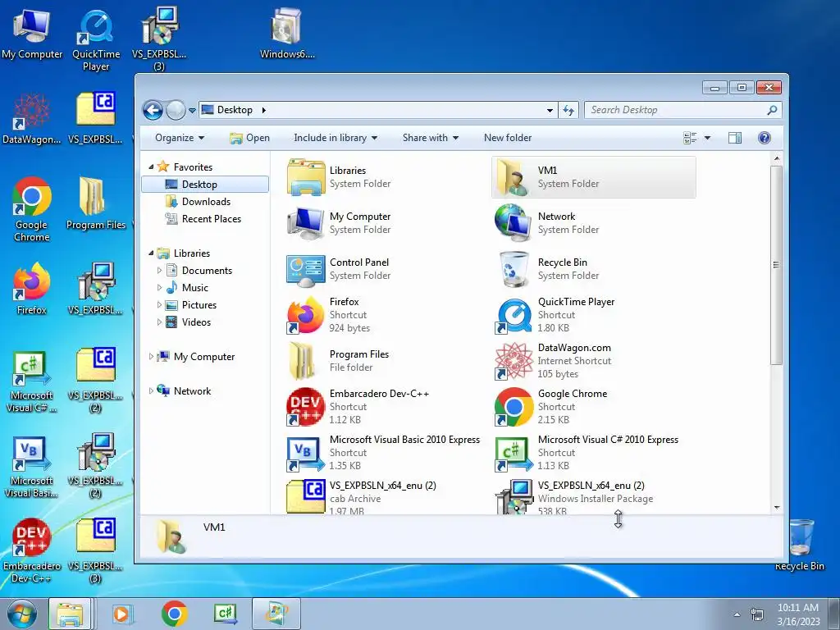Click Open in the toolbar
The width and height of the screenshot is (840, 630).
pyautogui.click(x=249, y=138)
